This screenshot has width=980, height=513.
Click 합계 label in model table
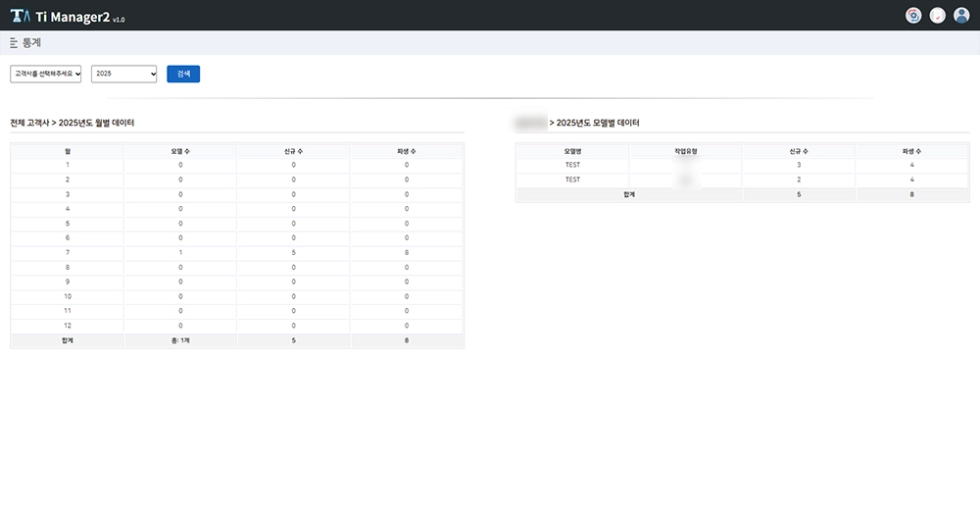coord(629,194)
